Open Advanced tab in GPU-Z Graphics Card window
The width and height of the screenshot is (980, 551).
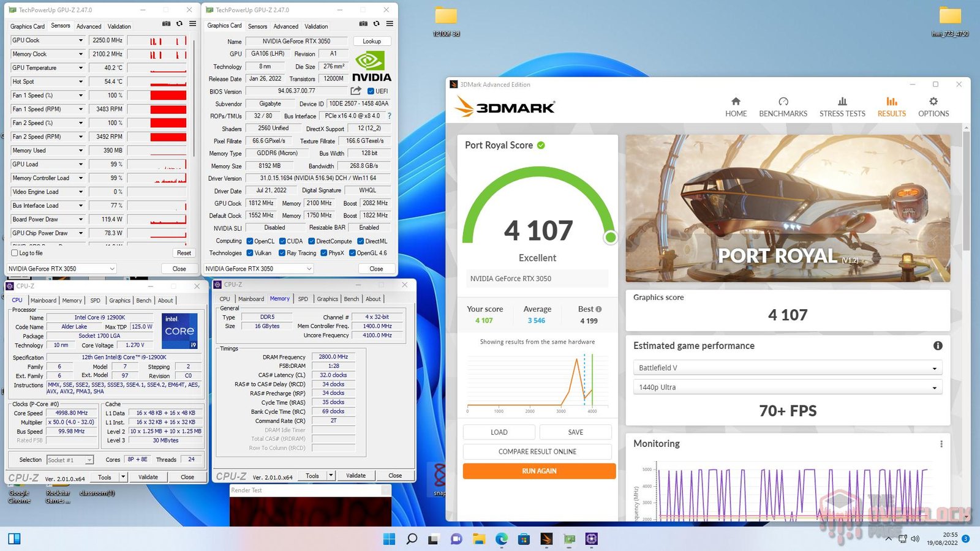pos(285,26)
